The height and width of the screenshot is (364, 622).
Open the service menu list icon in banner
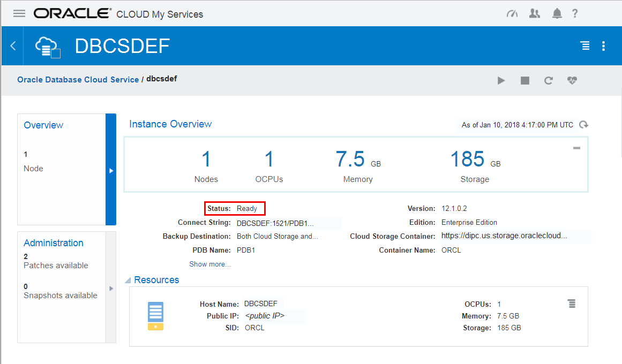point(584,45)
